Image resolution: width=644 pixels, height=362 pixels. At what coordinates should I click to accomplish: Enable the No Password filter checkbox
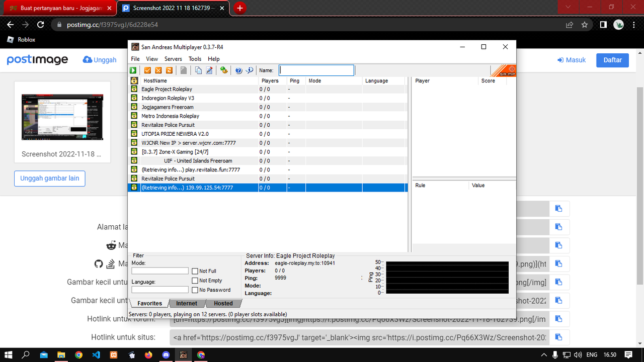(x=195, y=290)
